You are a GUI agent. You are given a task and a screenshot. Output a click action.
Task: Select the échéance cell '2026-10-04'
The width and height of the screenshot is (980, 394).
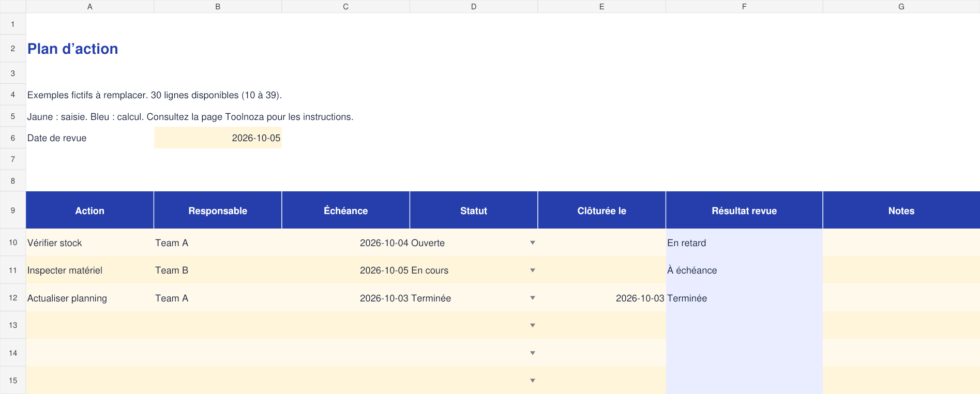346,243
